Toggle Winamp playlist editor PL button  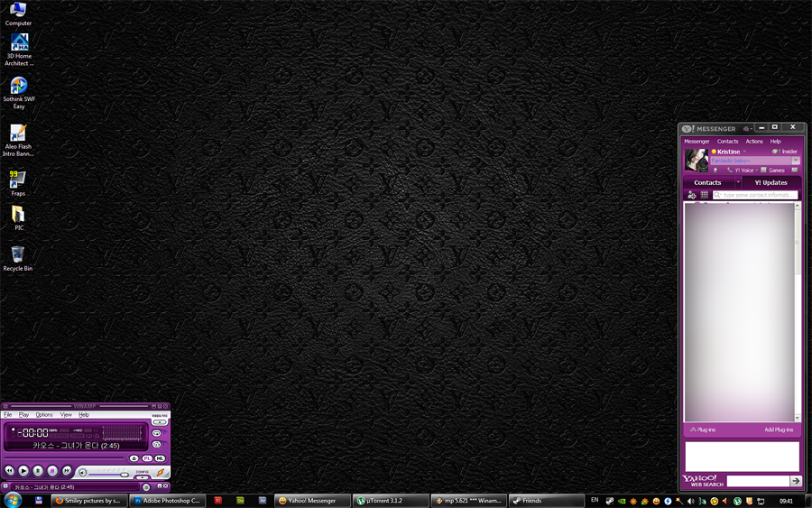(x=147, y=458)
